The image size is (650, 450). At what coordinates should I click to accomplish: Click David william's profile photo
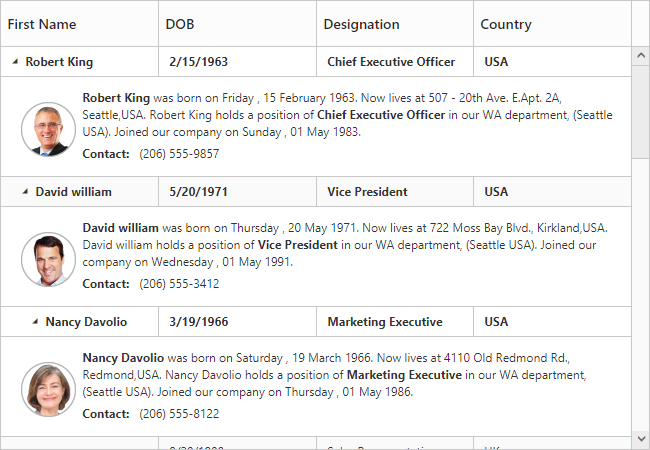point(48,260)
